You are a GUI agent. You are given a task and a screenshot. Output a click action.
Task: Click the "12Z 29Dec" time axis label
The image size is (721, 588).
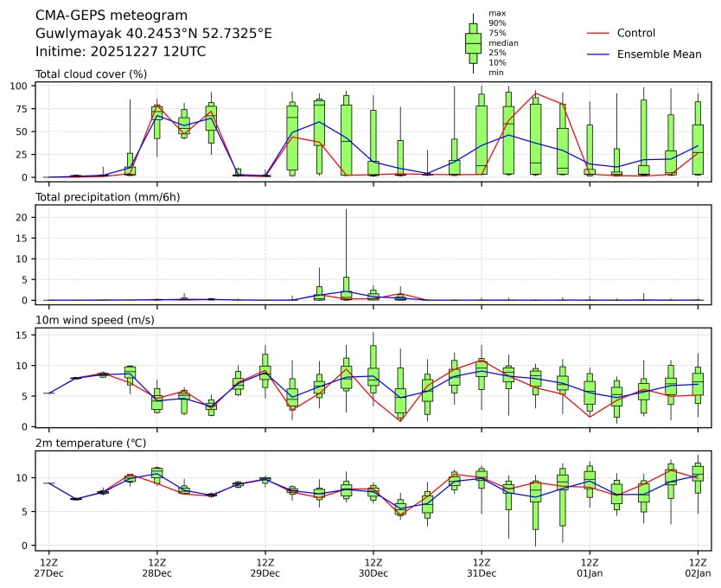[265, 567]
